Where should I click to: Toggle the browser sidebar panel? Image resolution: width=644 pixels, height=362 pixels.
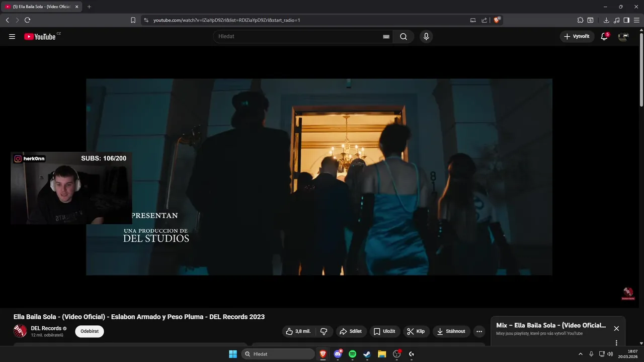tap(626, 20)
